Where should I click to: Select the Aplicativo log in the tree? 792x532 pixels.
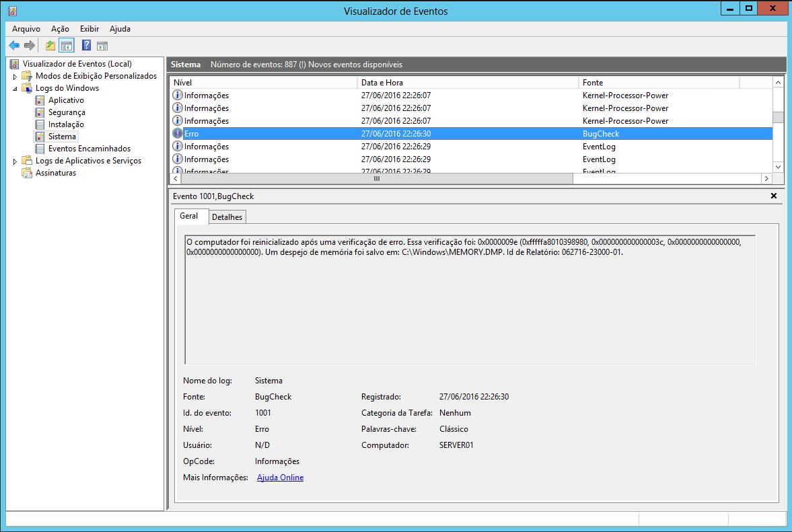pos(66,100)
